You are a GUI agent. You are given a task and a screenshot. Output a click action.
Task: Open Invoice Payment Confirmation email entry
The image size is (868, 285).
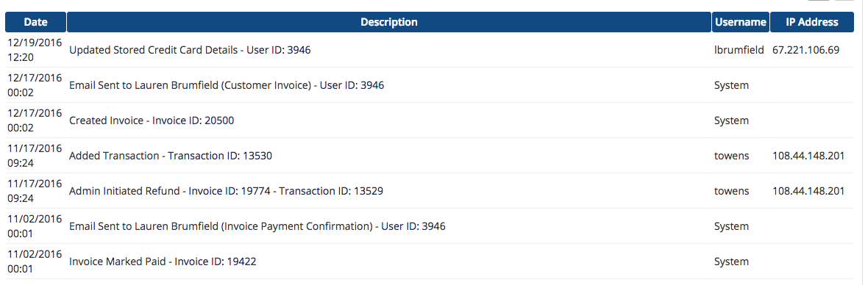click(257, 226)
